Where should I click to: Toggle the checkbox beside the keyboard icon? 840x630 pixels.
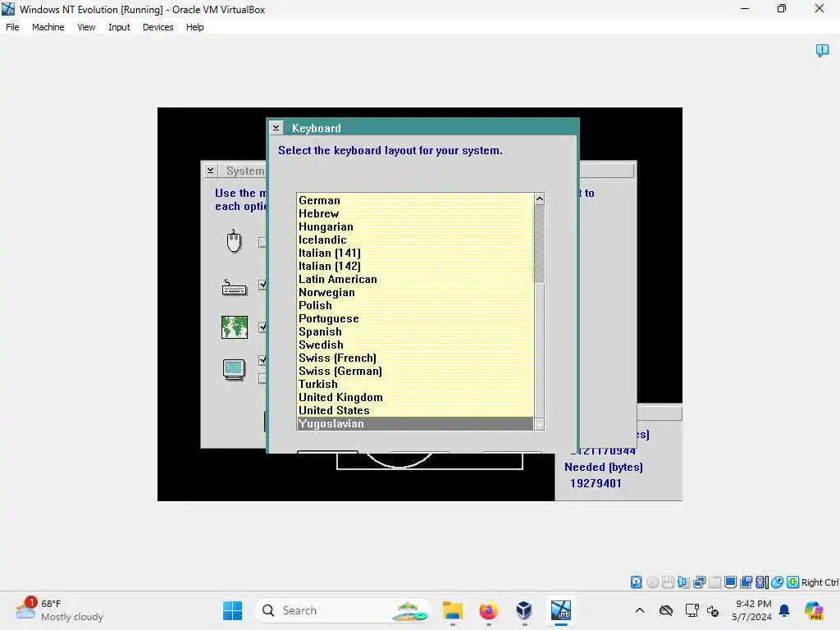pyautogui.click(x=262, y=285)
